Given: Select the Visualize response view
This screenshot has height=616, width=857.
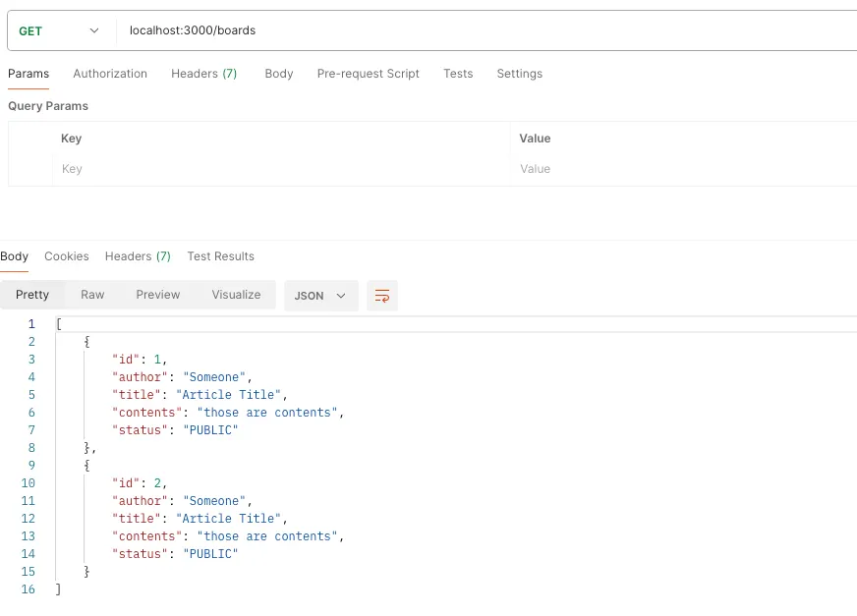Looking at the screenshot, I should pyautogui.click(x=236, y=295).
